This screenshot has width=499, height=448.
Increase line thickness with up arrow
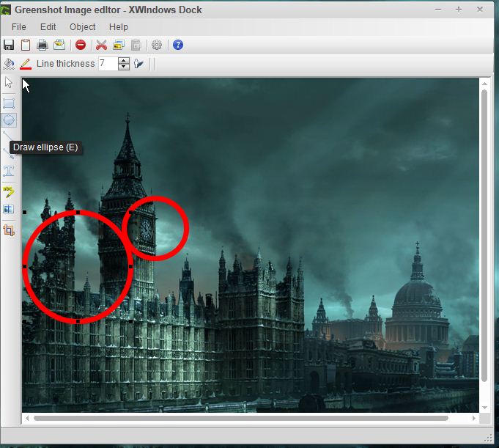click(x=124, y=61)
